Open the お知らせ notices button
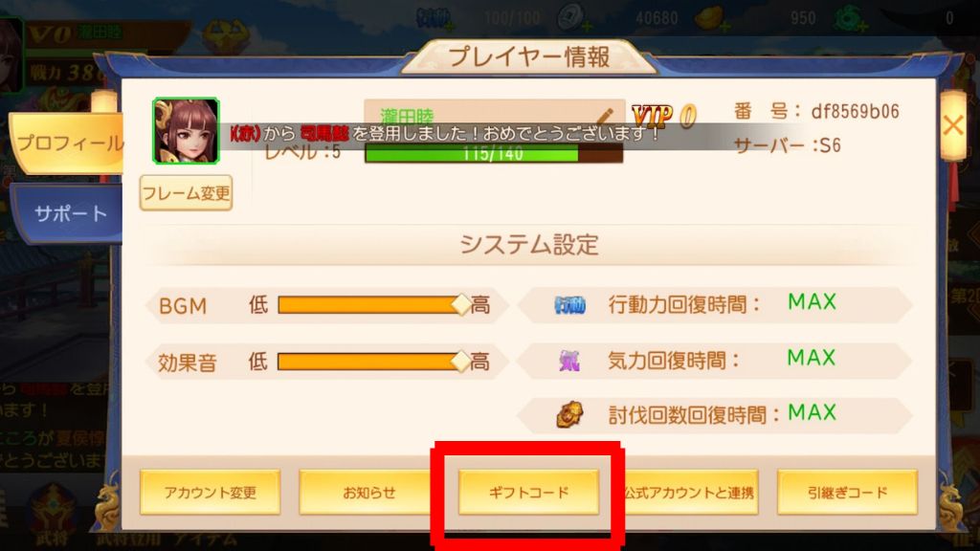The image size is (980, 551). 368,493
